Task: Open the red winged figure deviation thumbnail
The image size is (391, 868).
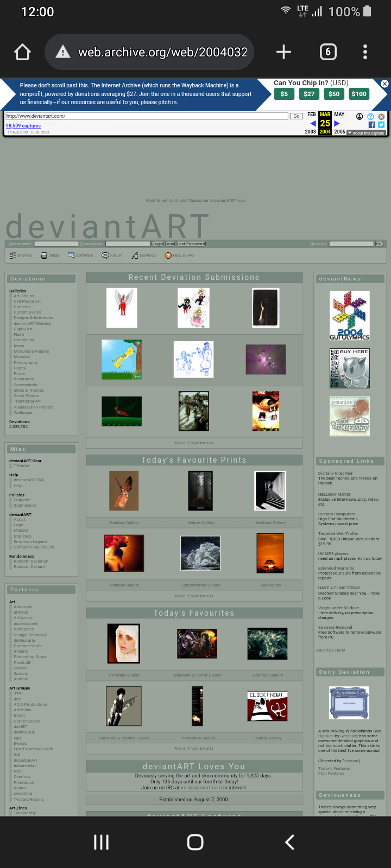Action: pyautogui.click(x=122, y=308)
